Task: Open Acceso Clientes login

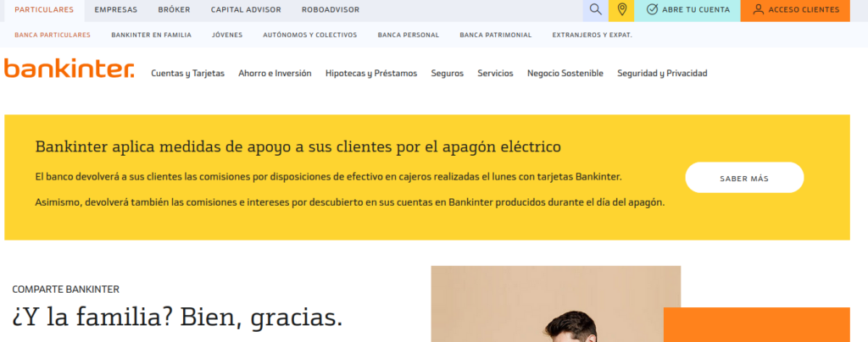Action: pyautogui.click(x=795, y=10)
